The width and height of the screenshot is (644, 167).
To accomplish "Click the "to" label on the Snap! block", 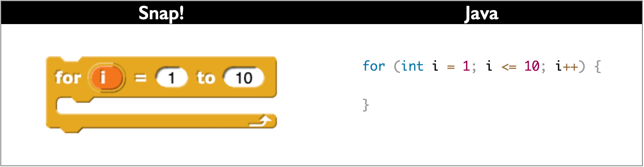I will 206,78.
